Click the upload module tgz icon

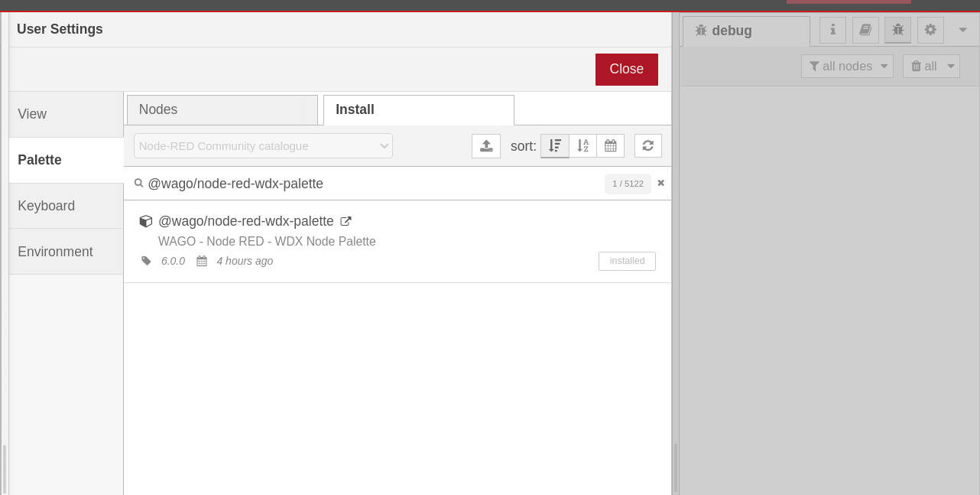click(x=486, y=145)
